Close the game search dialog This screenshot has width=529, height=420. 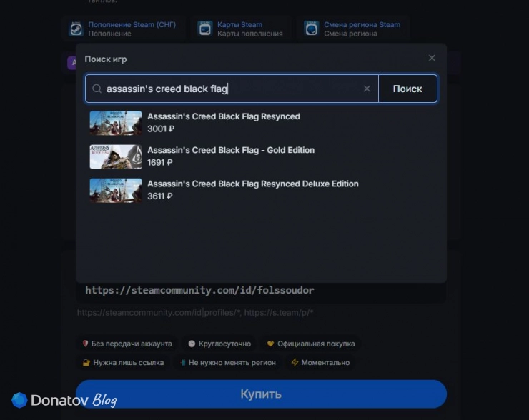pyautogui.click(x=432, y=58)
